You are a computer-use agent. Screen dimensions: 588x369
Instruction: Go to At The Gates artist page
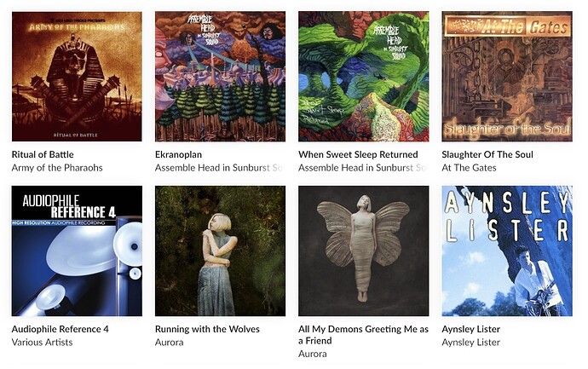point(470,168)
